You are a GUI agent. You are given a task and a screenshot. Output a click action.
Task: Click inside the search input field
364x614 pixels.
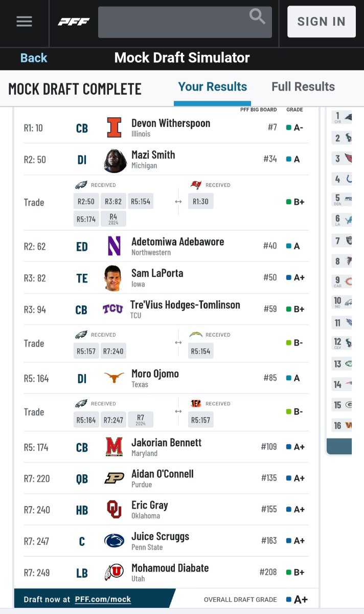(x=174, y=22)
